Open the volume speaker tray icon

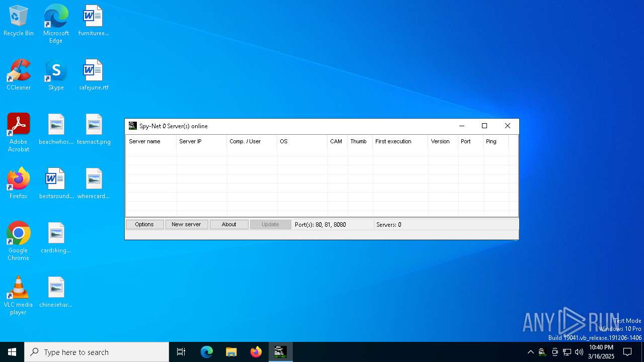[x=579, y=352]
